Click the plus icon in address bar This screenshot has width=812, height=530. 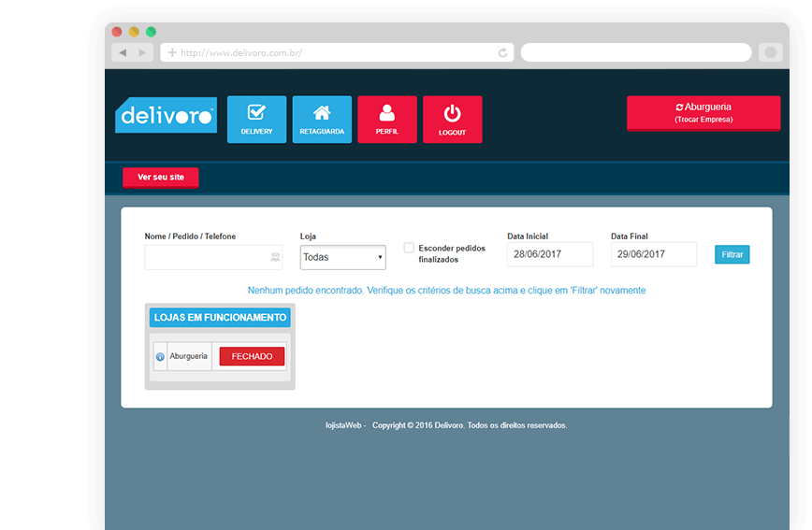click(172, 52)
